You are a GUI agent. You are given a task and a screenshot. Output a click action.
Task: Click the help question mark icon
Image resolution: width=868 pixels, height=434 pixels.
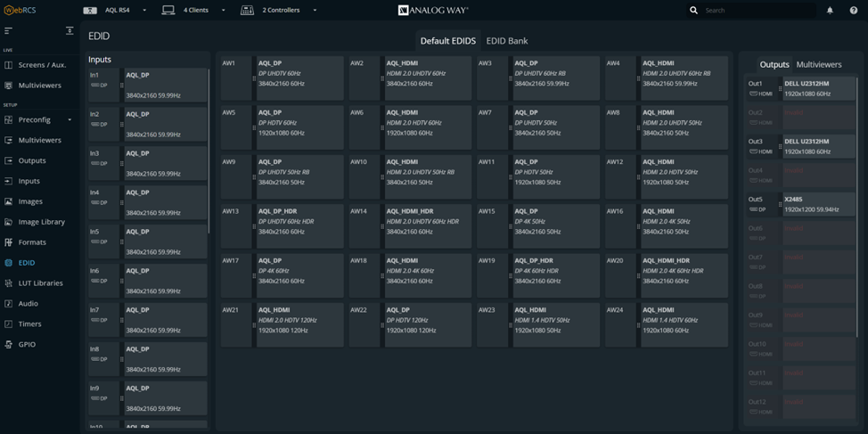pos(853,11)
